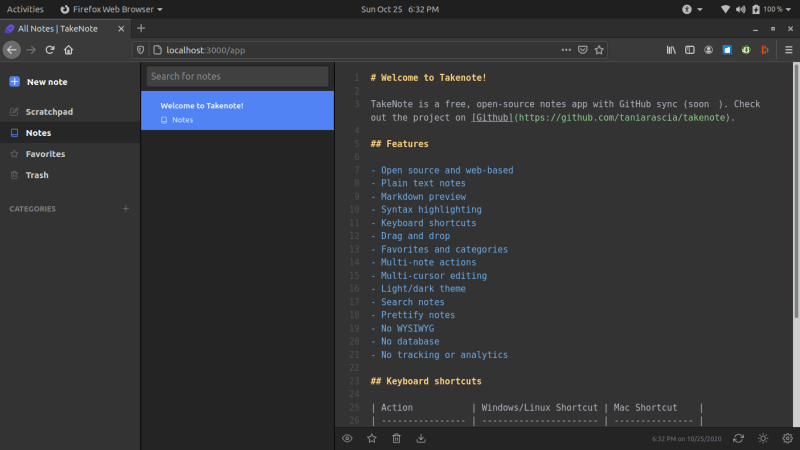Open the Favorites section
800x450 pixels.
pos(70,154)
